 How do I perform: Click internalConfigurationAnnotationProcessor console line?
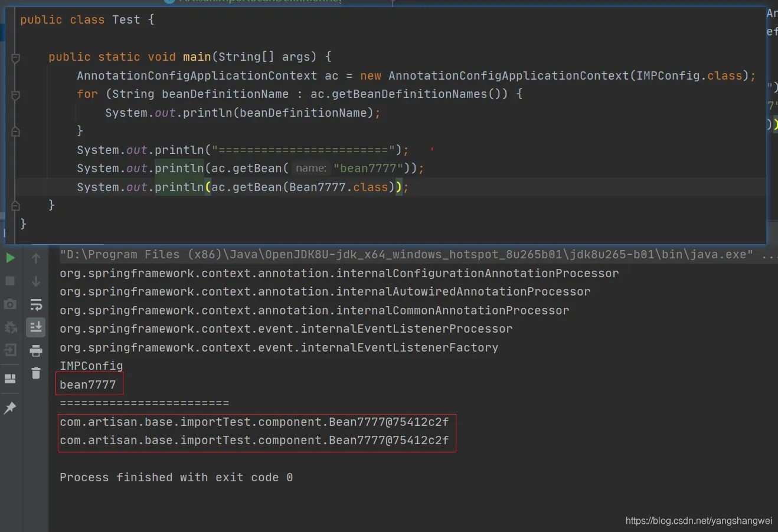pyautogui.click(x=339, y=273)
